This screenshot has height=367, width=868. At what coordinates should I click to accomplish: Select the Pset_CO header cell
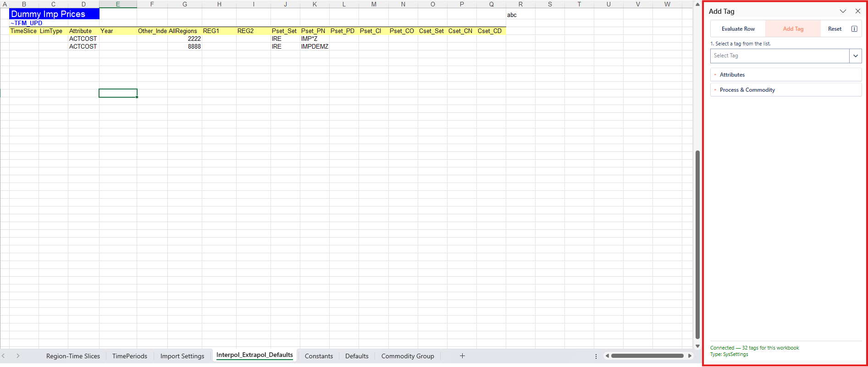403,31
